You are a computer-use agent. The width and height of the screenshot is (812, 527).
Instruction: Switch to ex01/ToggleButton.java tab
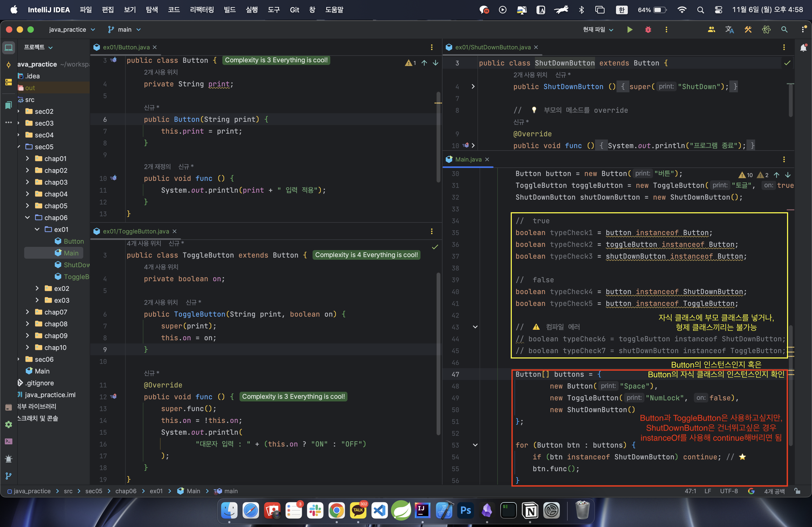click(136, 231)
